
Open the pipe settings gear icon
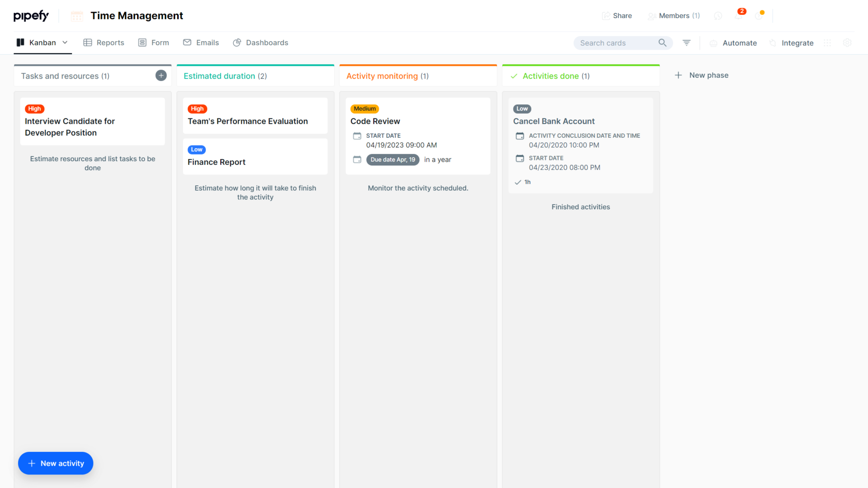(848, 42)
